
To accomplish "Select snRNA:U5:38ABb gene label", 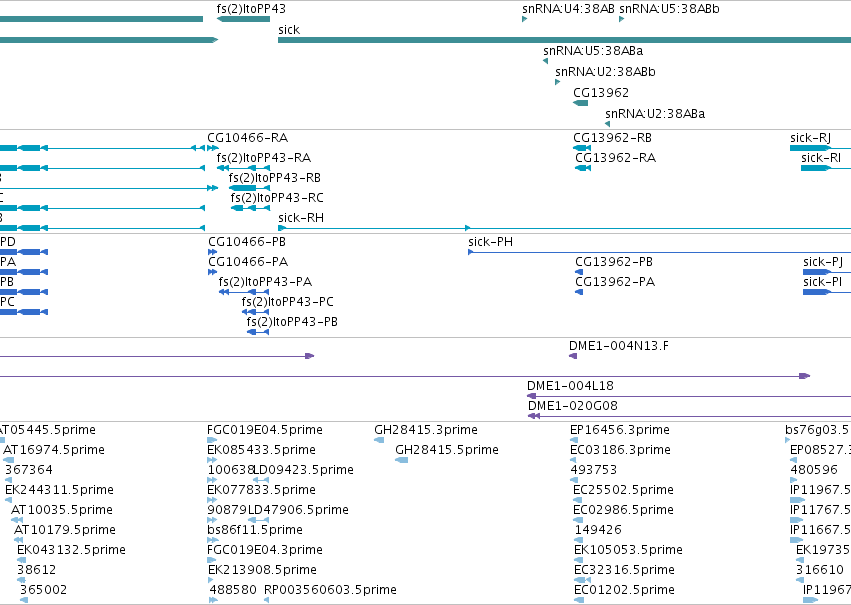I will (x=669, y=9).
